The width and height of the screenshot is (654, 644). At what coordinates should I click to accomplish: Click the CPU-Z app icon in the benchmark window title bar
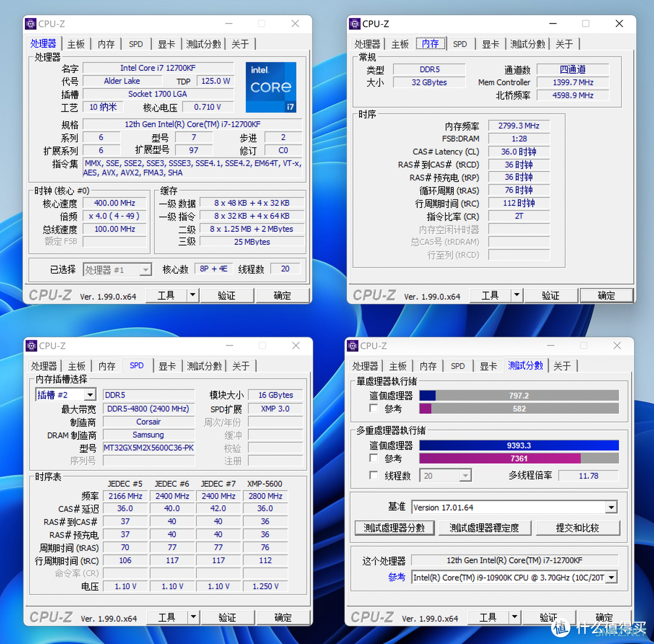352,345
